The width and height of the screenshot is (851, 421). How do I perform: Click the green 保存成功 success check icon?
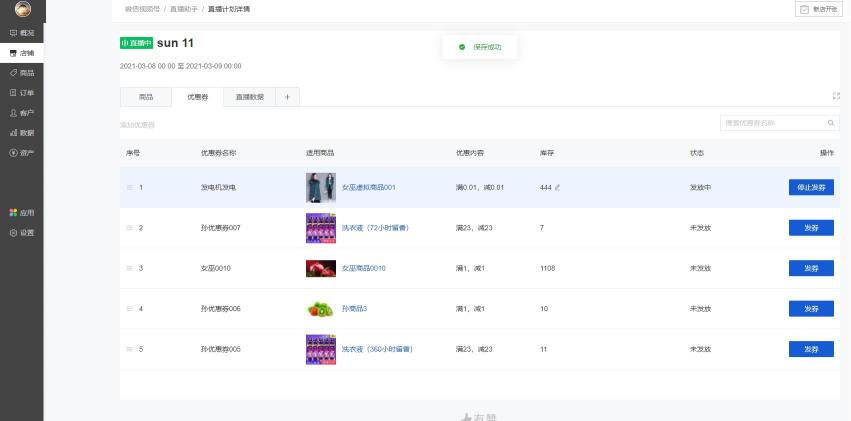(462, 47)
